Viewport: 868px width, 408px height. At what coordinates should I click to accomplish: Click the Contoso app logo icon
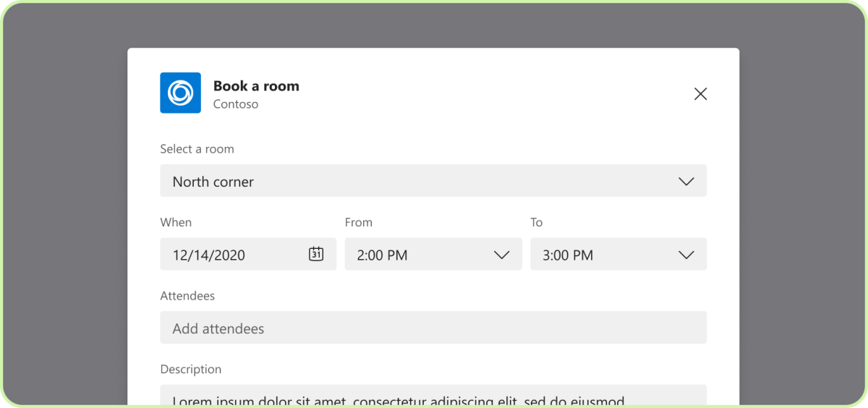180,93
